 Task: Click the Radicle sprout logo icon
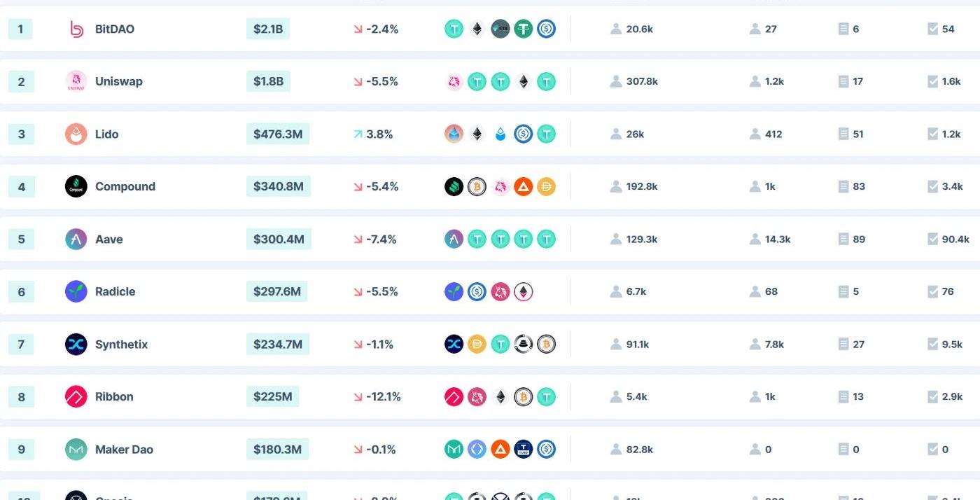tap(76, 291)
